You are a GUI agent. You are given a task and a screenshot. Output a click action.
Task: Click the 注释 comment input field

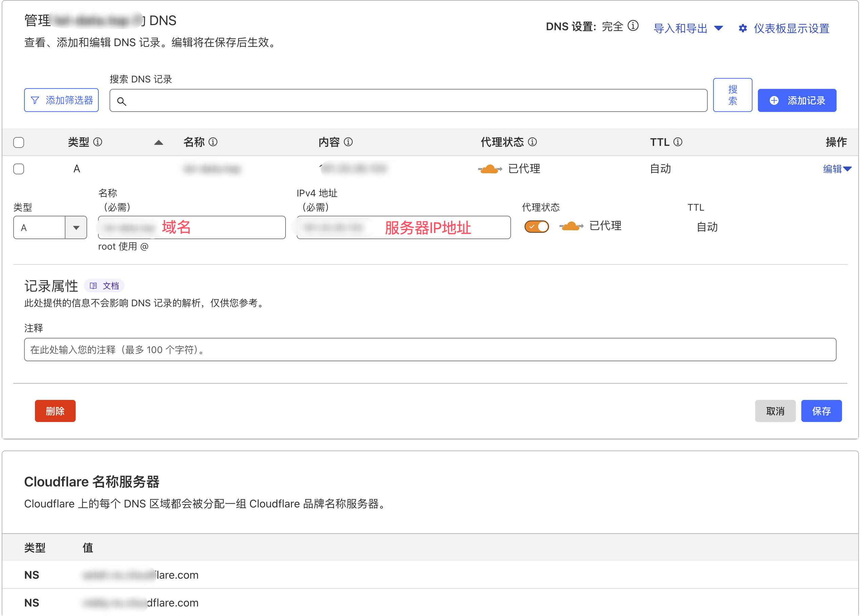coord(430,349)
